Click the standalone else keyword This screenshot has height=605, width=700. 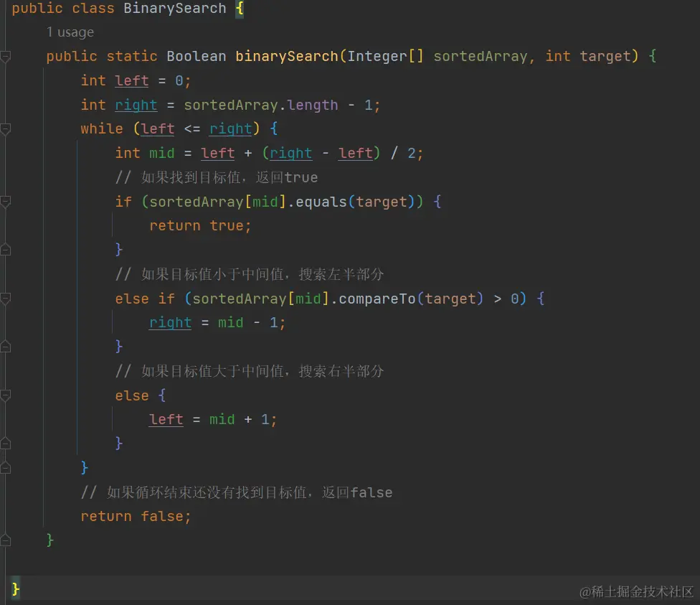tap(132, 396)
